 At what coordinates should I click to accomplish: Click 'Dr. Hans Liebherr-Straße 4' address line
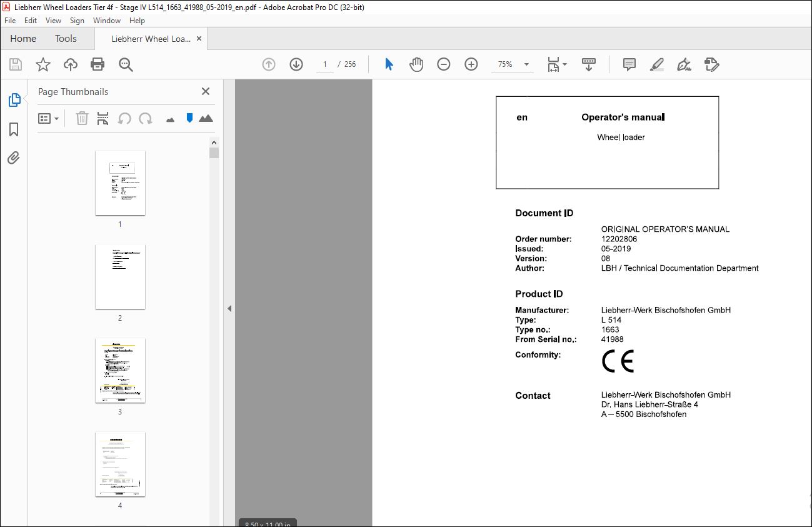tap(649, 404)
